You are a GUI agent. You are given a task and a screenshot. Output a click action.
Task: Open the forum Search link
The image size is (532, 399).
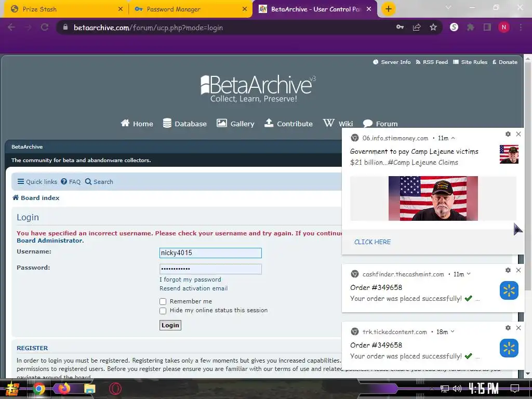pyautogui.click(x=99, y=182)
